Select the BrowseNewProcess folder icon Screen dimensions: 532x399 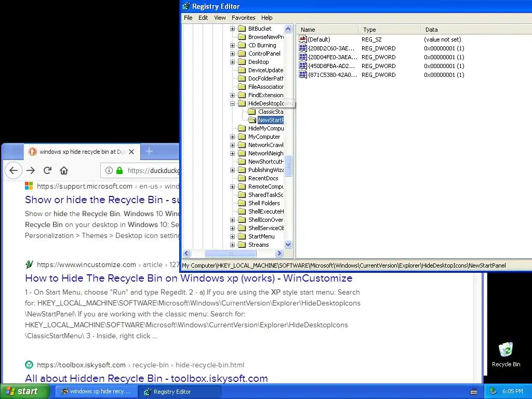pyautogui.click(x=242, y=37)
